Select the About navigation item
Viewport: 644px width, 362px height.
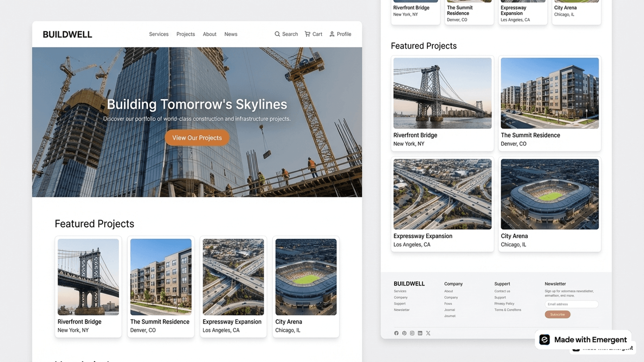(x=209, y=34)
